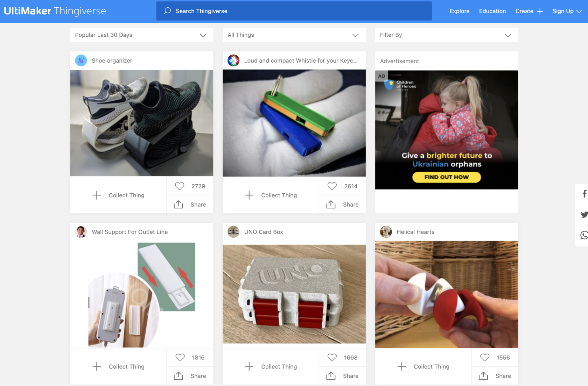
Task: Open the UNO Card Box title
Action: [x=264, y=232]
